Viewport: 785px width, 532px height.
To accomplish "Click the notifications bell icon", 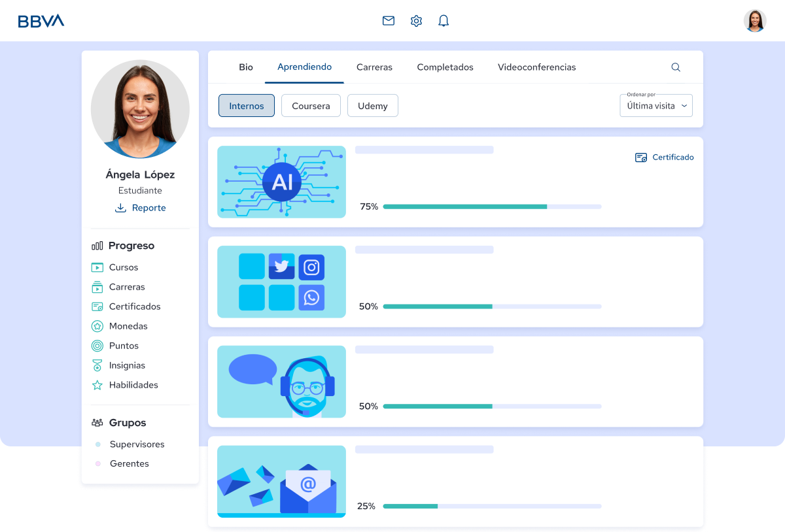I will [x=444, y=21].
